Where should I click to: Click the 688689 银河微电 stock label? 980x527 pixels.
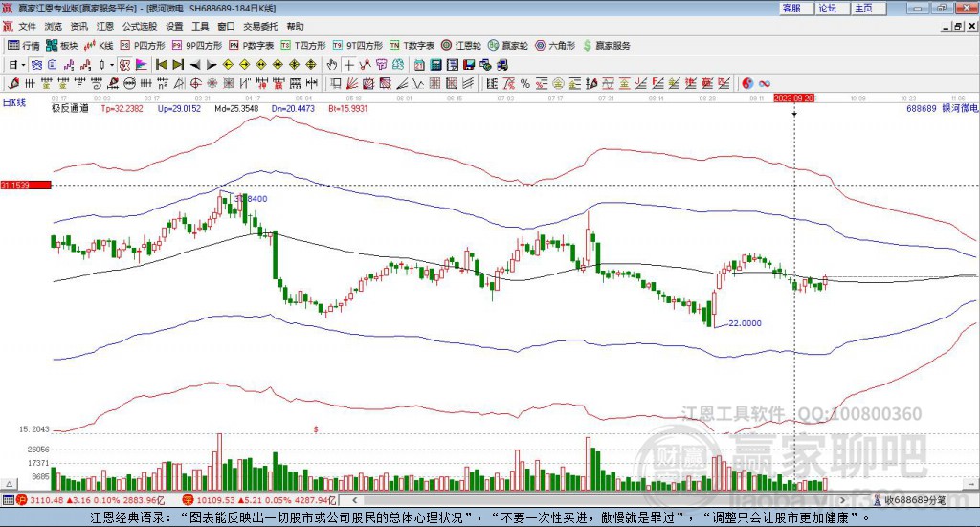(943, 109)
